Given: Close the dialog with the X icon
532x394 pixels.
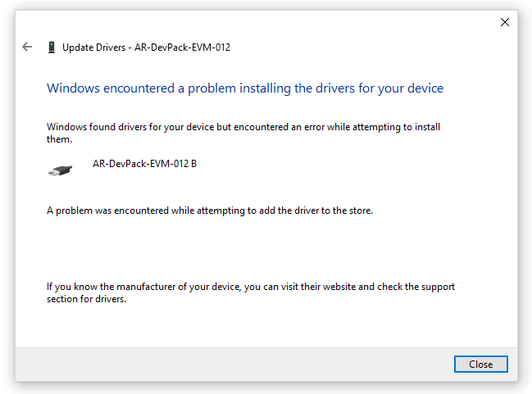Looking at the screenshot, I should click(505, 22).
